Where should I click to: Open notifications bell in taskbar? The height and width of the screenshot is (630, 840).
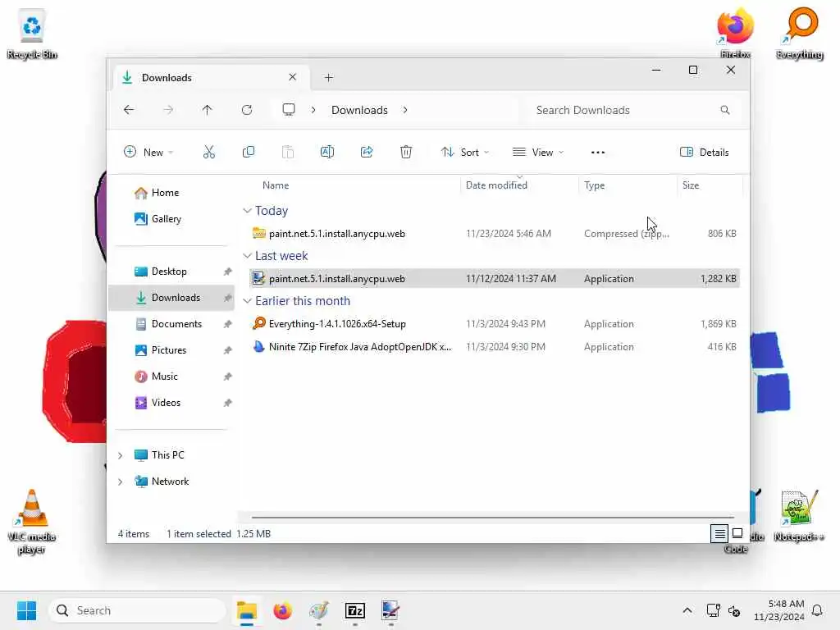pyautogui.click(x=818, y=610)
